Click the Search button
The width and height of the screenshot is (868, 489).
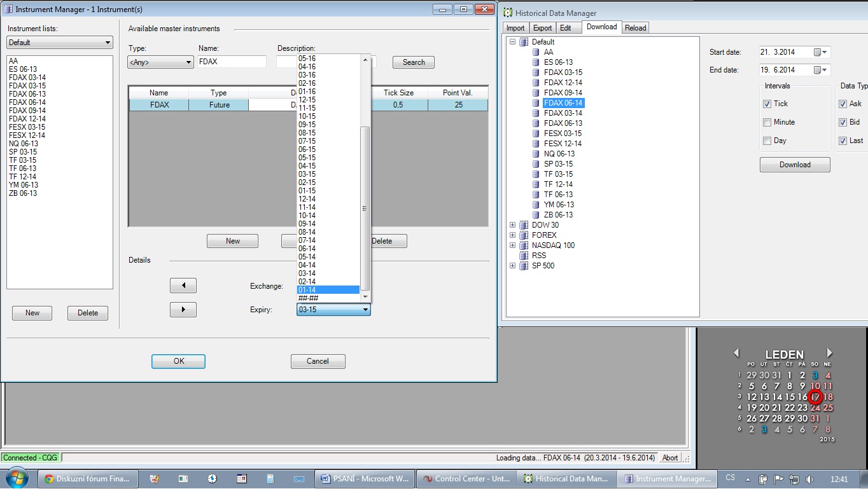413,62
